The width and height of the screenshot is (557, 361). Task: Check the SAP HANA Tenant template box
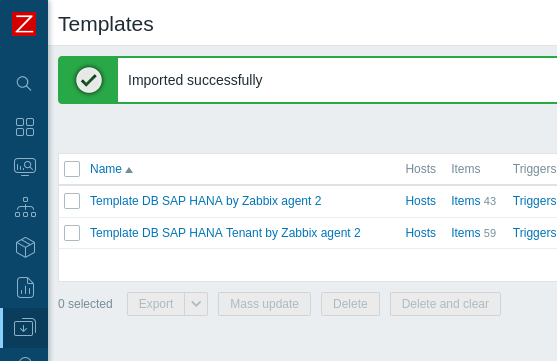click(72, 233)
